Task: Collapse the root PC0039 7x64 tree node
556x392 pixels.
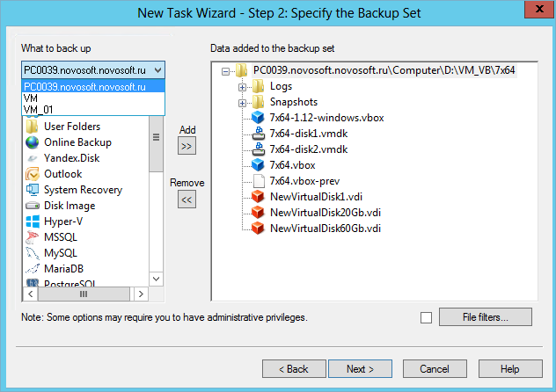Action: [225, 71]
